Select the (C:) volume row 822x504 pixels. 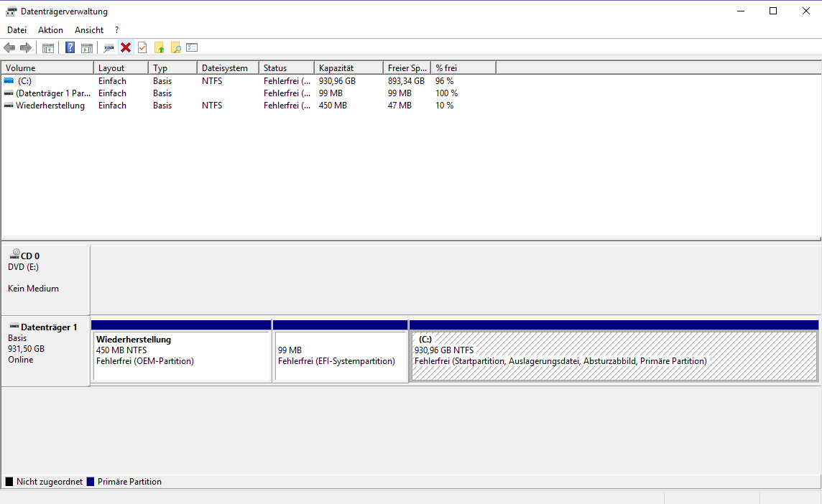[x=249, y=80]
